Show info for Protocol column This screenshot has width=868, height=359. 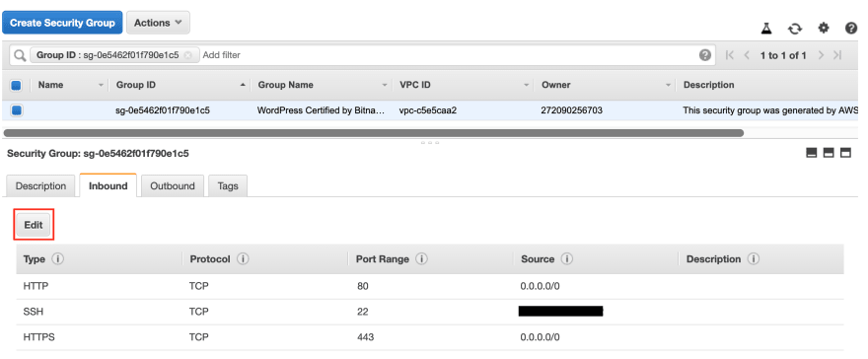[243, 258]
